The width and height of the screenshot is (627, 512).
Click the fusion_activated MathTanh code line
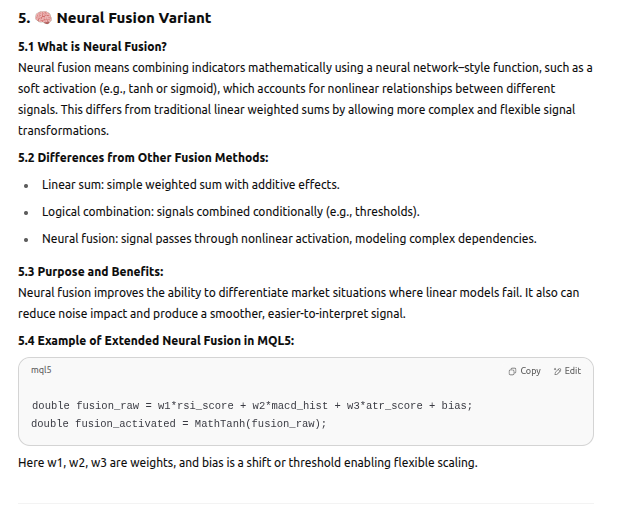point(178,423)
